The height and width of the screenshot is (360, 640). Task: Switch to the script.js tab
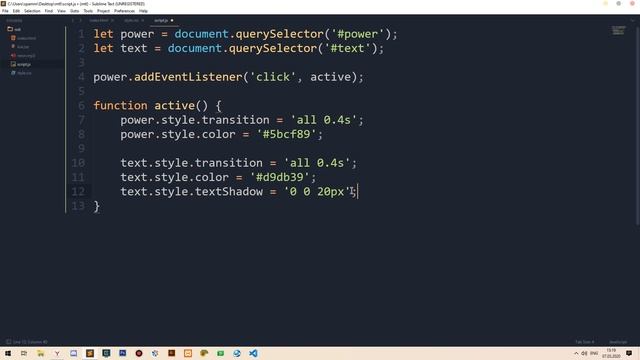(x=161, y=20)
